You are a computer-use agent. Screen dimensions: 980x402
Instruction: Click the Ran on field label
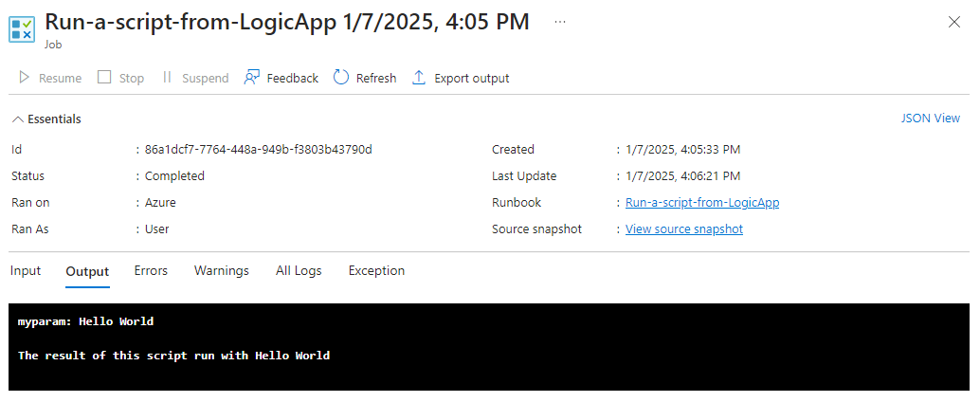click(x=30, y=203)
